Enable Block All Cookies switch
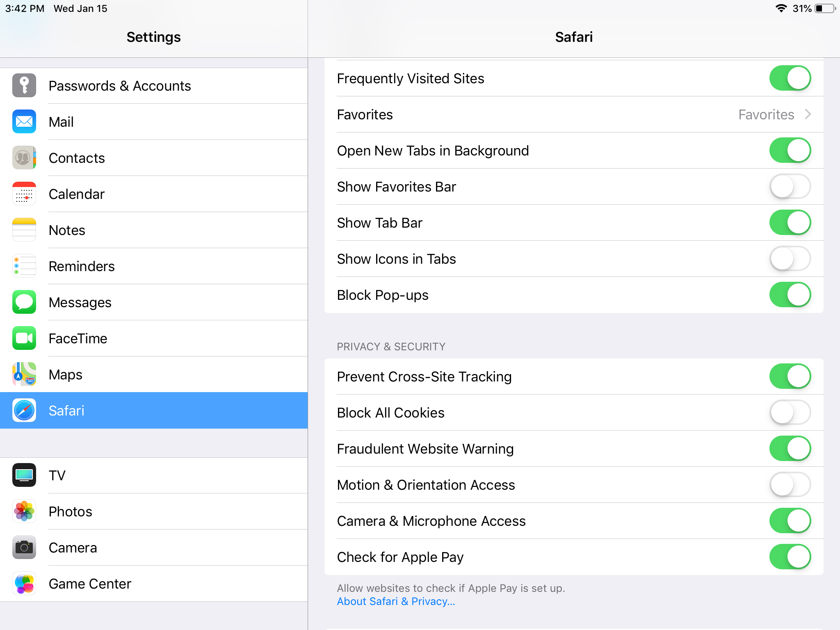The height and width of the screenshot is (630, 840). (790, 413)
